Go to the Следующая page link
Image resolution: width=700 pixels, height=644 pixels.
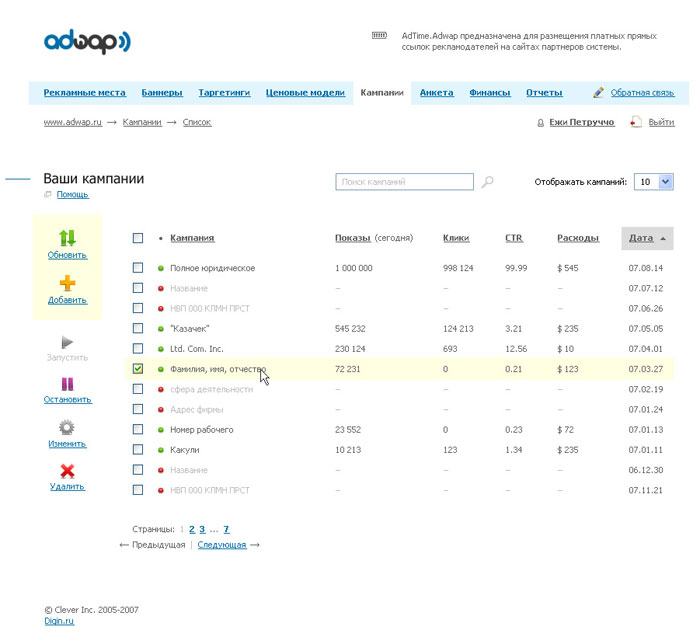pos(221,545)
